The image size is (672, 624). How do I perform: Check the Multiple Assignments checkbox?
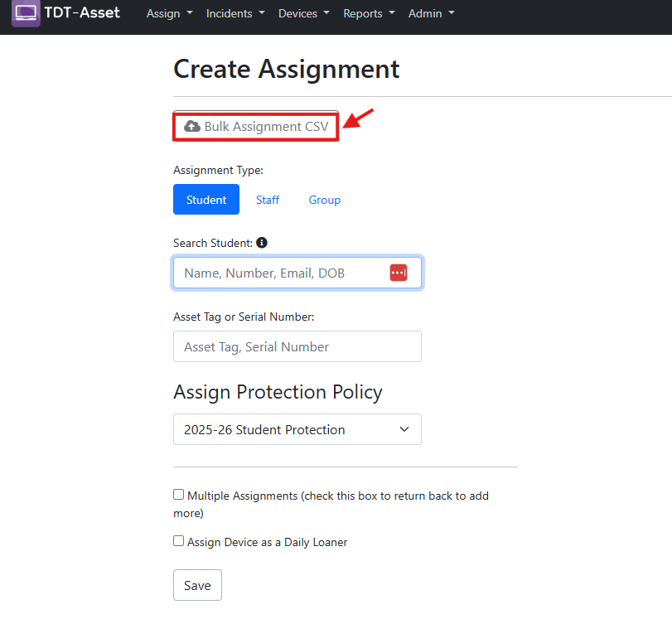click(x=179, y=495)
